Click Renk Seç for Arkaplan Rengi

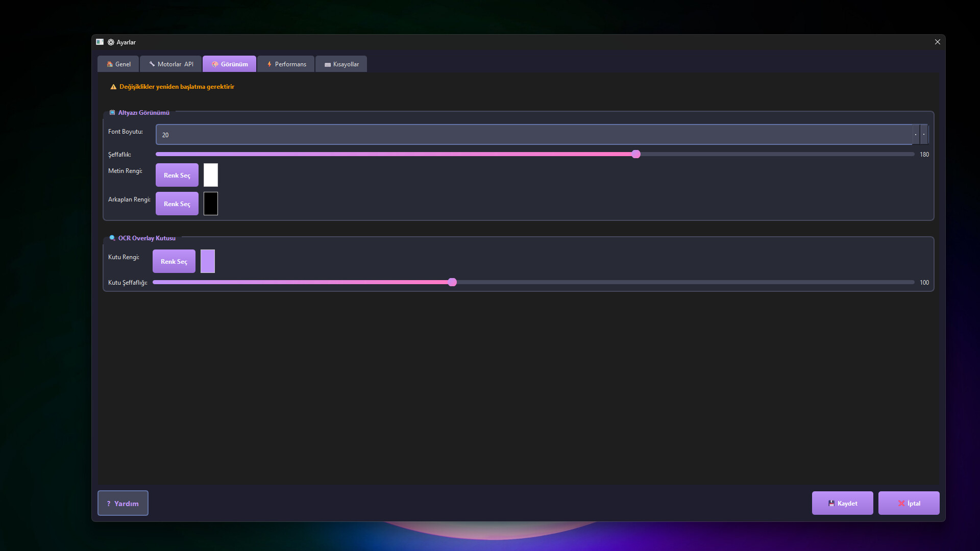point(177,204)
